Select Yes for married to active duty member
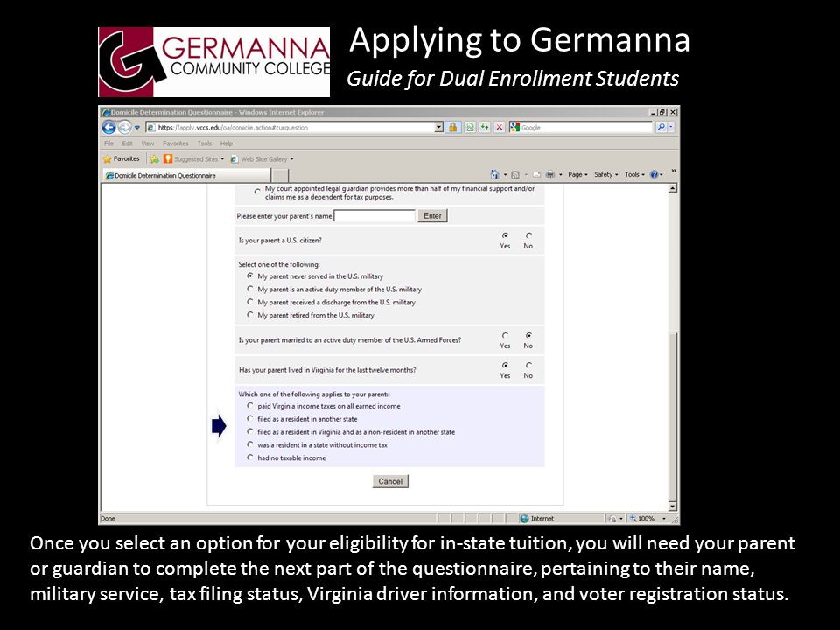Viewport: 840px width, 630px height. click(505, 335)
